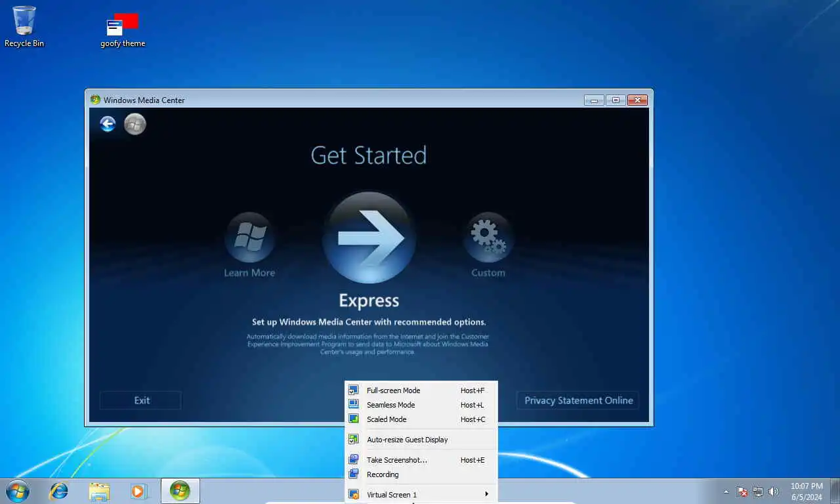Open the clock showing 10:07 PM
The height and width of the screenshot is (504, 840).
click(x=807, y=492)
